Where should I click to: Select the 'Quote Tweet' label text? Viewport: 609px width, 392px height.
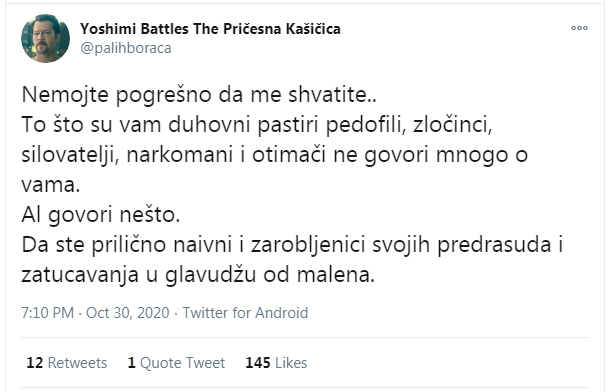click(x=183, y=363)
